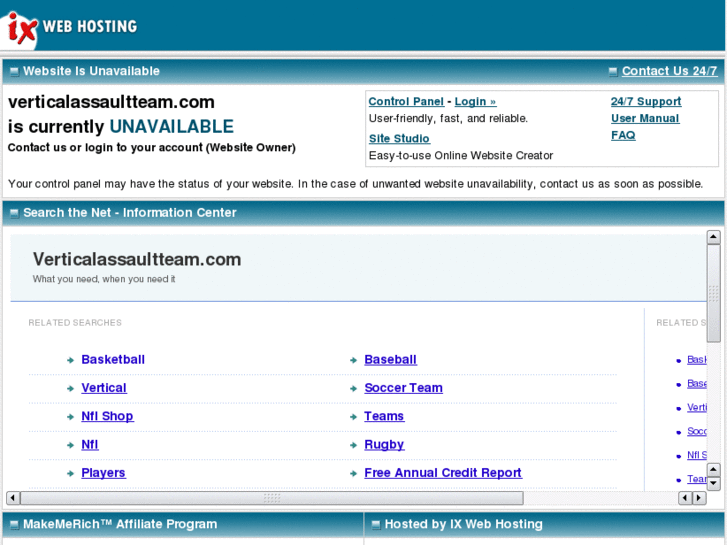Click the horizontal scrollbar left arrow
The height and width of the screenshot is (545, 727).
(x=13, y=498)
